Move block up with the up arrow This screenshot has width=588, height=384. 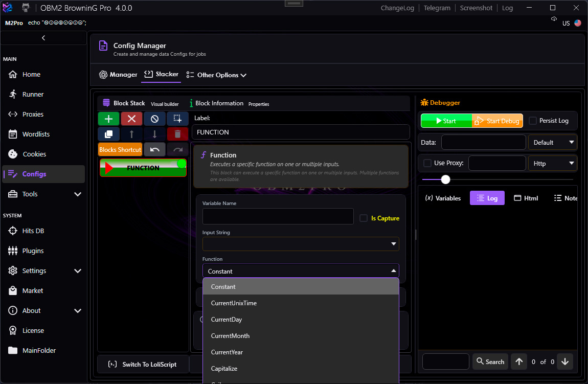[x=131, y=134]
